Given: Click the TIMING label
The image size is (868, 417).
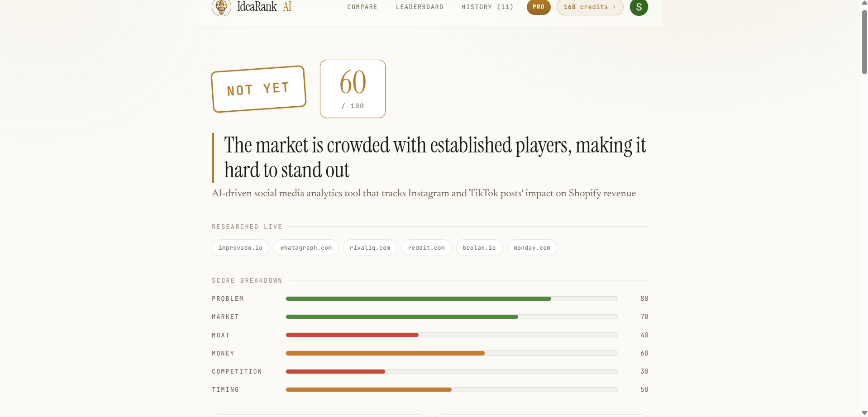Looking at the screenshot, I should (225, 389).
